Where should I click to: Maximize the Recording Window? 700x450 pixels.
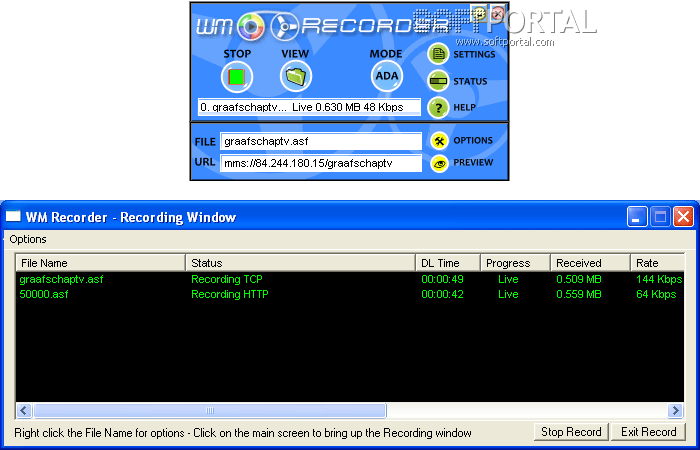pos(660,217)
